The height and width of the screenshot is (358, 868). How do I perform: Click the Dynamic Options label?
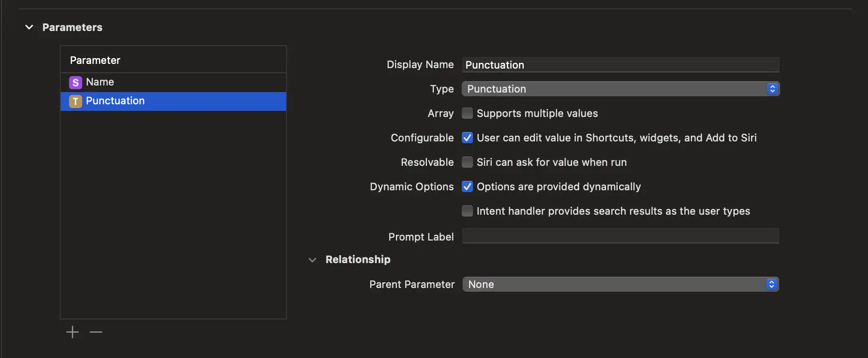(412, 187)
